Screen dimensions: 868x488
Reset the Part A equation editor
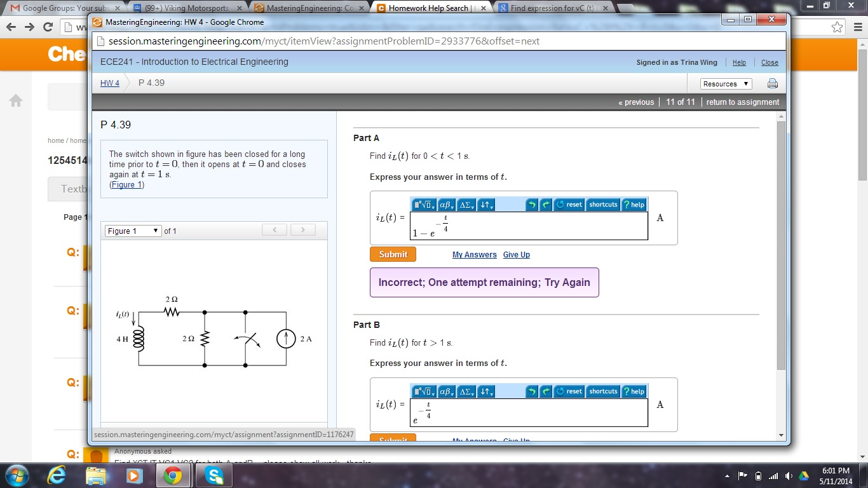pos(569,205)
